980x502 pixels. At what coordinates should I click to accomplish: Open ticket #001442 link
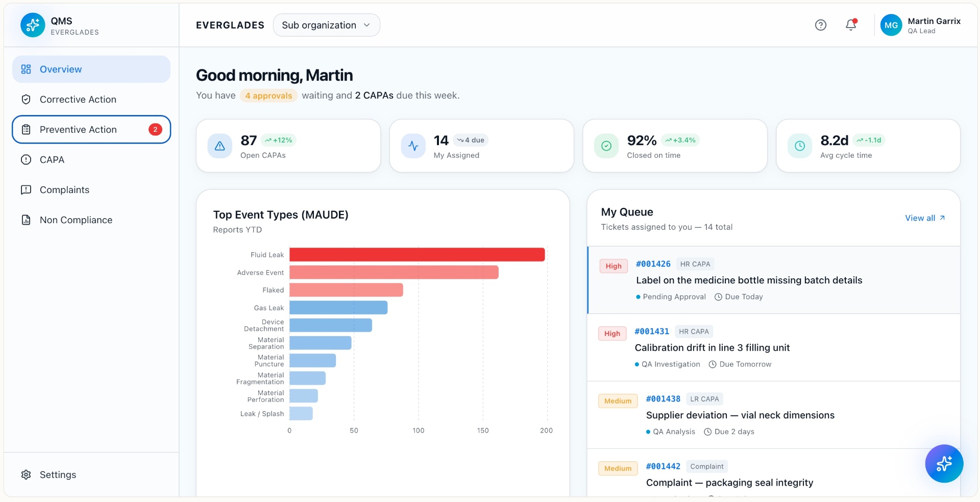click(x=663, y=466)
